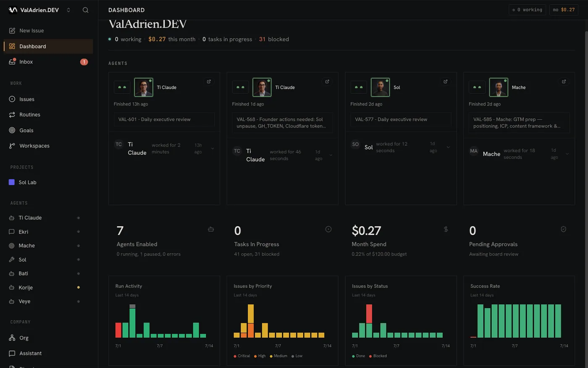Open Bati agent in sidebar
588x368 pixels.
click(48, 274)
